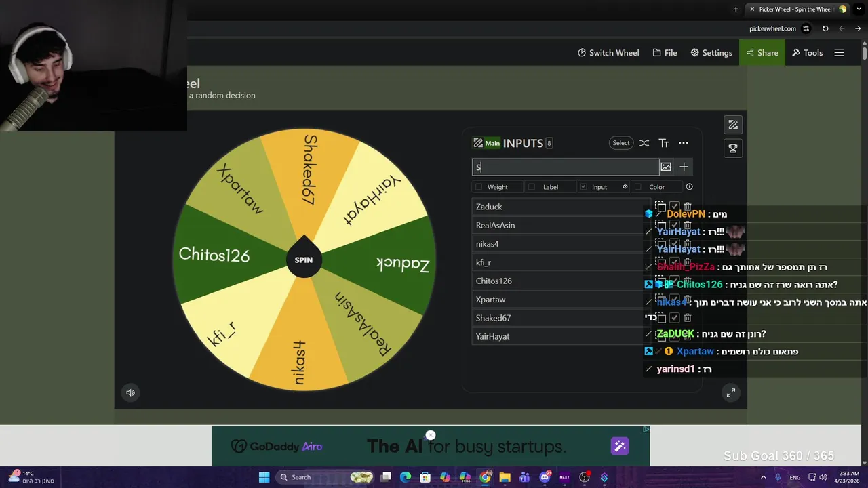Open the three-dots more options
The width and height of the screenshot is (868, 488).
[x=684, y=143]
